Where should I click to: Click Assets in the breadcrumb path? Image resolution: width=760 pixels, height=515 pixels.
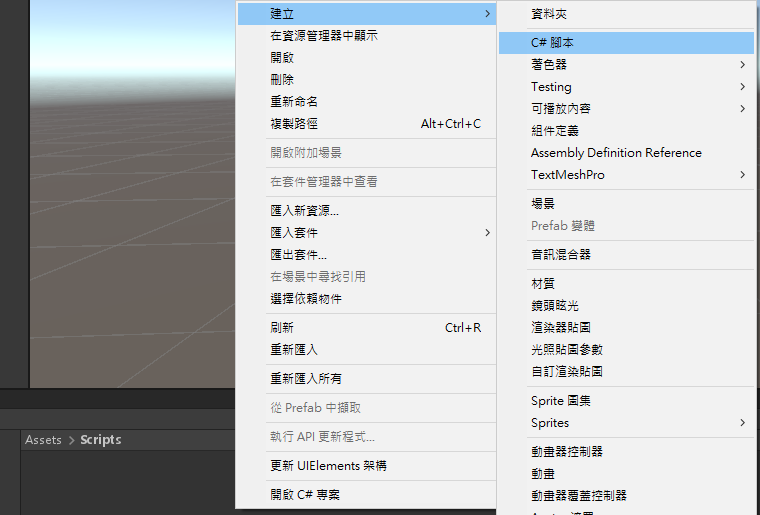(x=43, y=440)
